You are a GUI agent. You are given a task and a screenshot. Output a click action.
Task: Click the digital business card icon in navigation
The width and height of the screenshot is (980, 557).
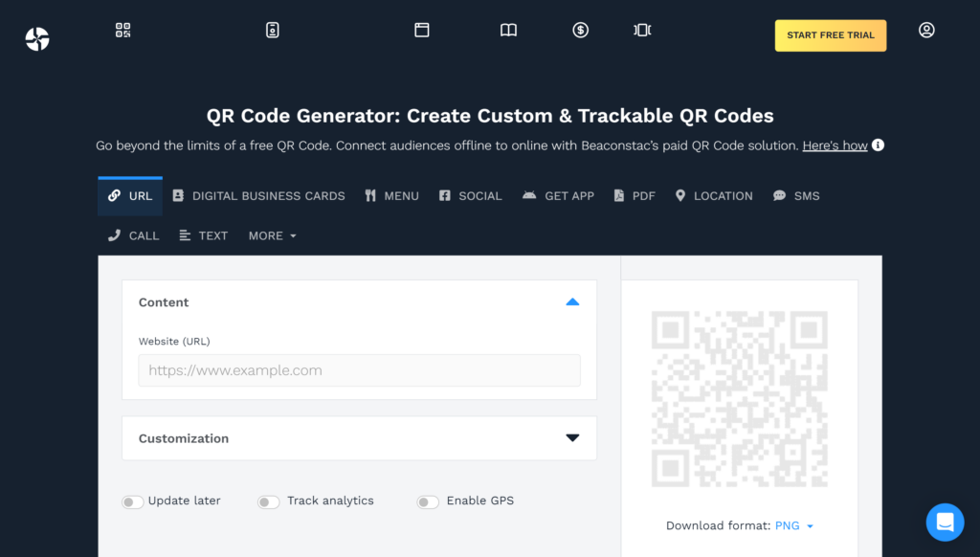[x=272, y=30]
